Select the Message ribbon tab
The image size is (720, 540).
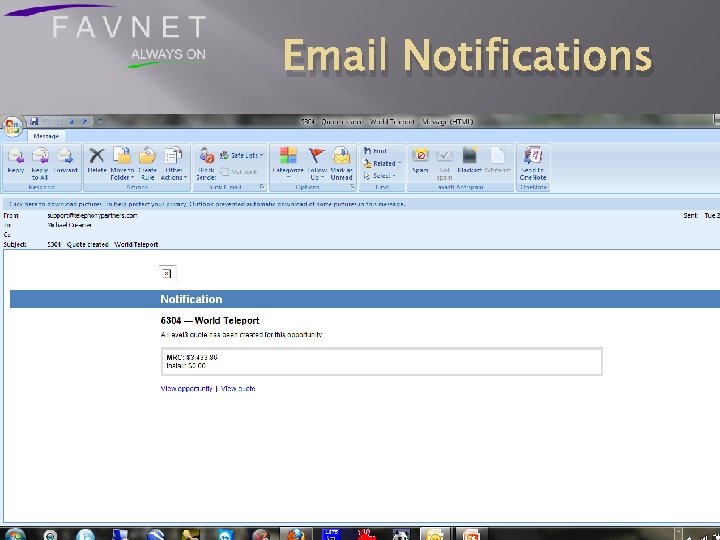[x=46, y=136]
